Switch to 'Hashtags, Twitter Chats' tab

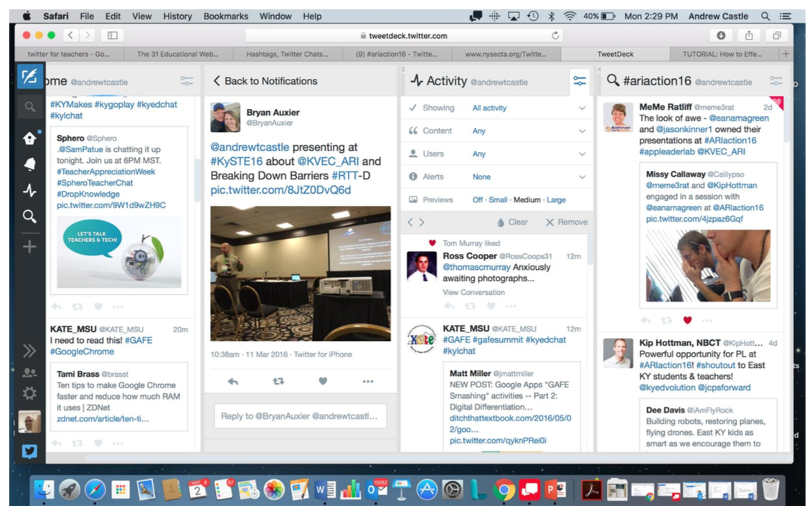click(x=288, y=54)
